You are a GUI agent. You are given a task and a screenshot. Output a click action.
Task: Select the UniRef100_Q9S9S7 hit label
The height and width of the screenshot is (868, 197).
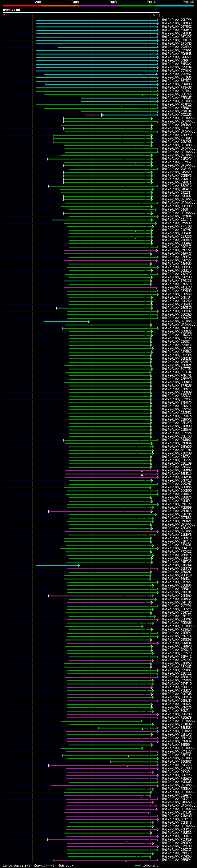coord(177,74)
